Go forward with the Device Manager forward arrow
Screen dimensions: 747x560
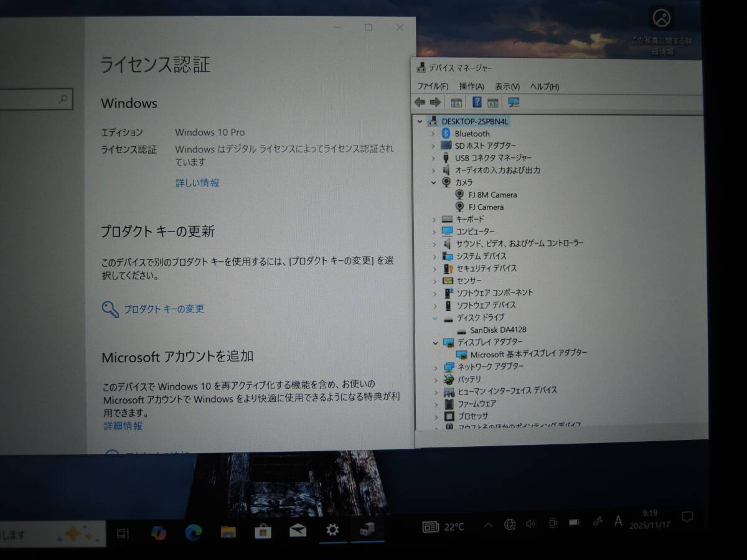point(435,102)
